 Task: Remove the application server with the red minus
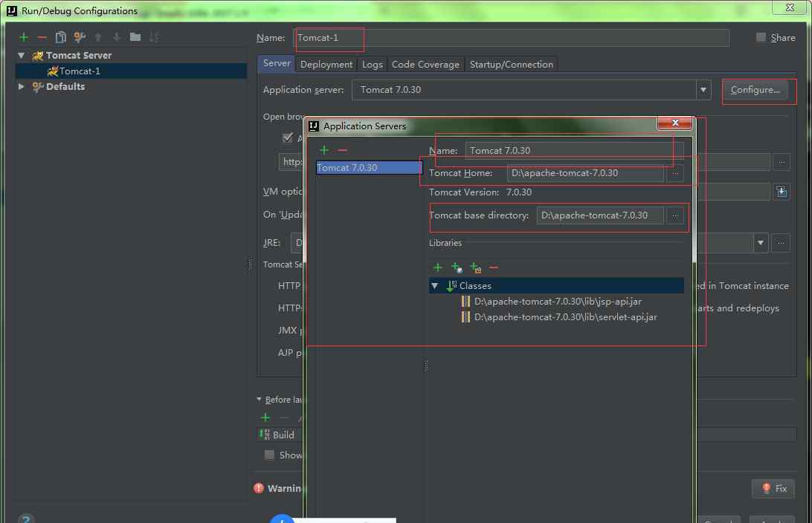(x=342, y=150)
